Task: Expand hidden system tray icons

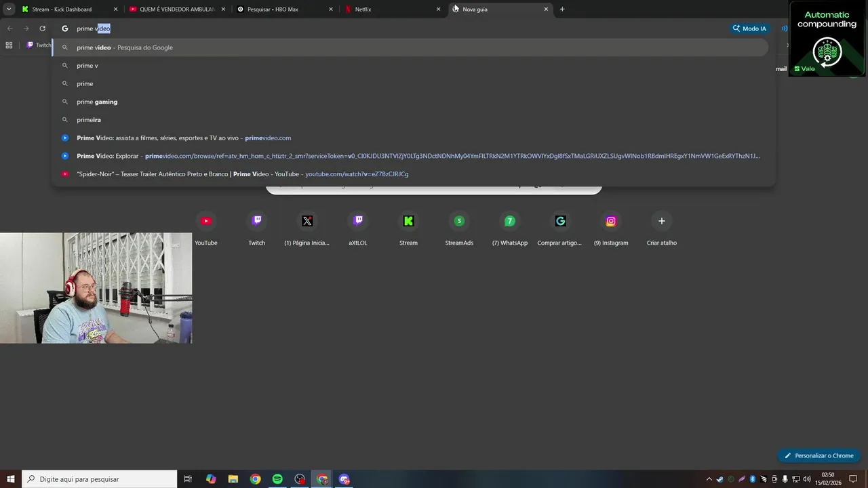Action: [709, 479]
